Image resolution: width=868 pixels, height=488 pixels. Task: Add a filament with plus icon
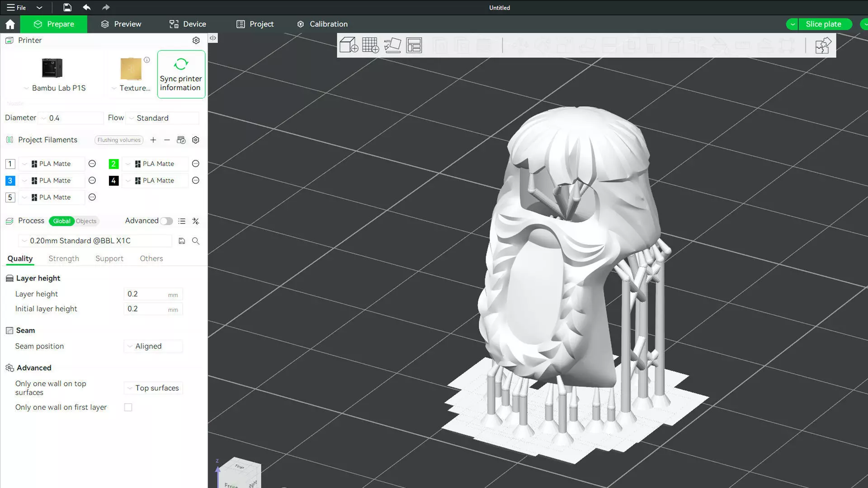pos(153,140)
